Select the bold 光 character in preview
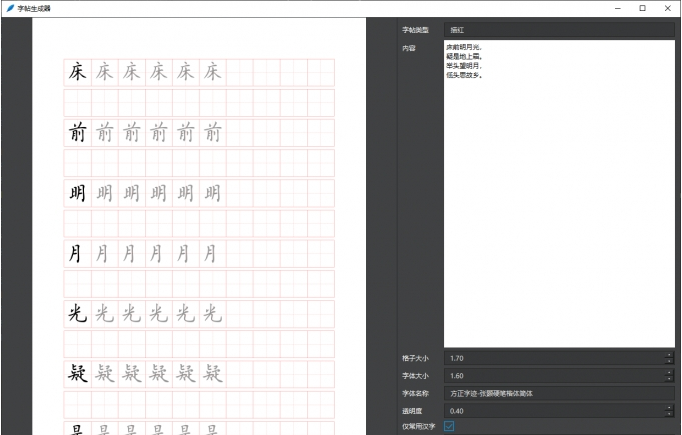Viewport: 682px width, 435px height. pos(77,314)
